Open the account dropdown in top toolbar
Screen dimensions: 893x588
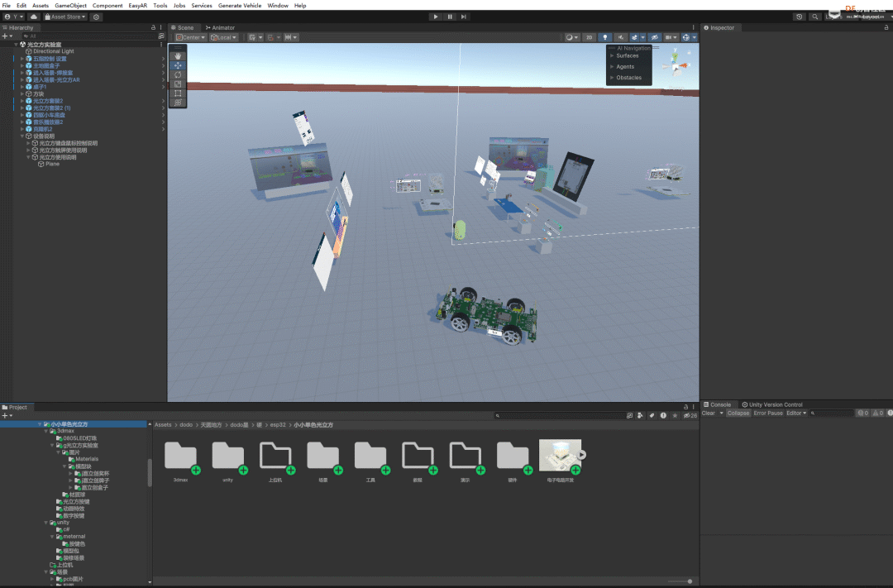coord(14,17)
